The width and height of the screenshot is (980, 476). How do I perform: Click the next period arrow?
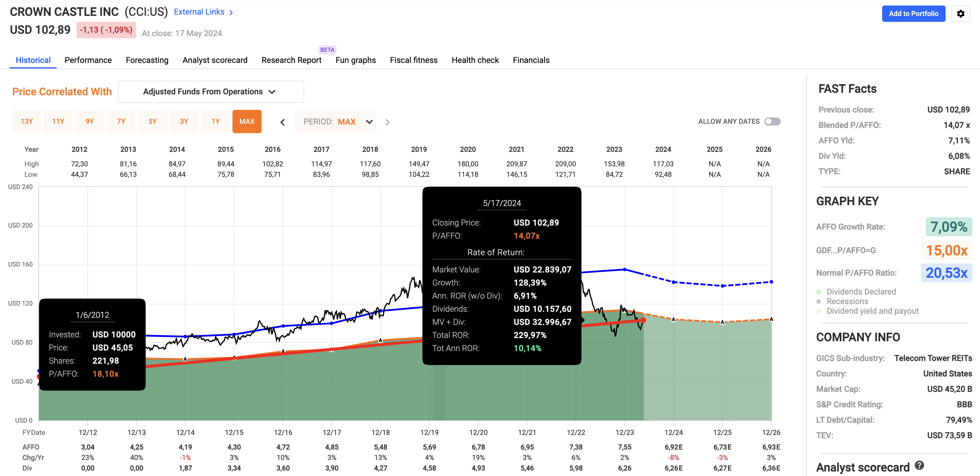click(387, 122)
